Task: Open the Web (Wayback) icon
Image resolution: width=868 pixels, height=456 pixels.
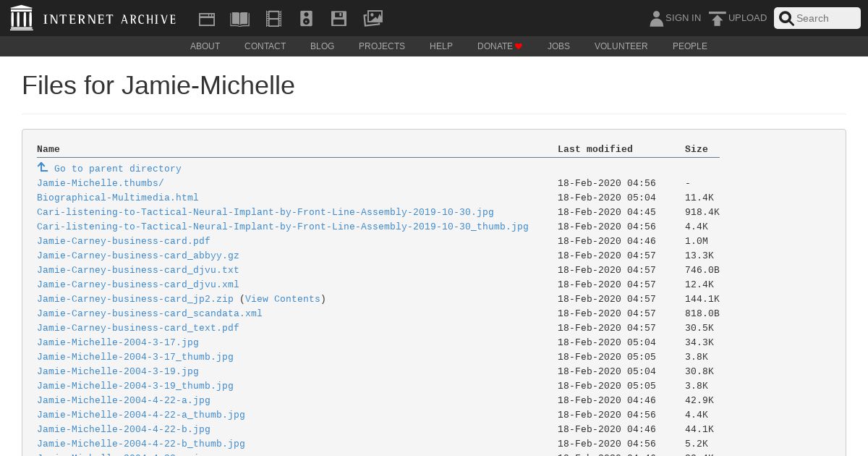Action: [207, 19]
